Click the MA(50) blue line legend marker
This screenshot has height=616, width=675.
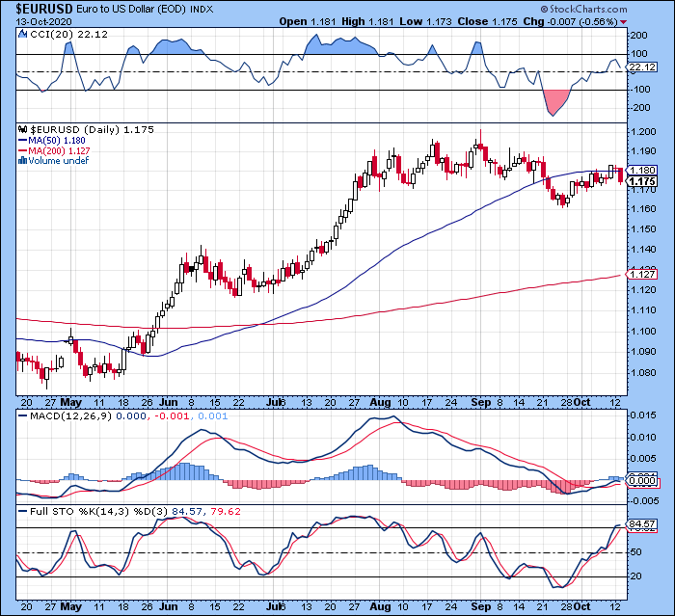pyautogui.click(x=22, y=141)
